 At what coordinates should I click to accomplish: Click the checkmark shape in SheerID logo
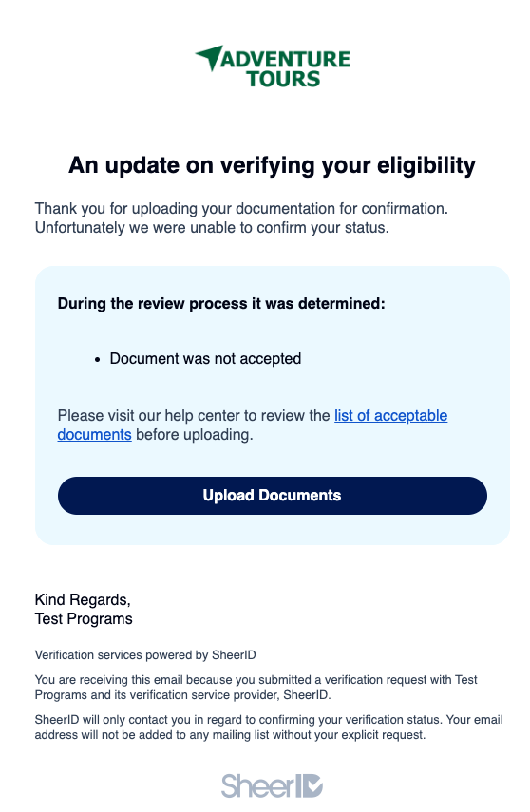312,785
